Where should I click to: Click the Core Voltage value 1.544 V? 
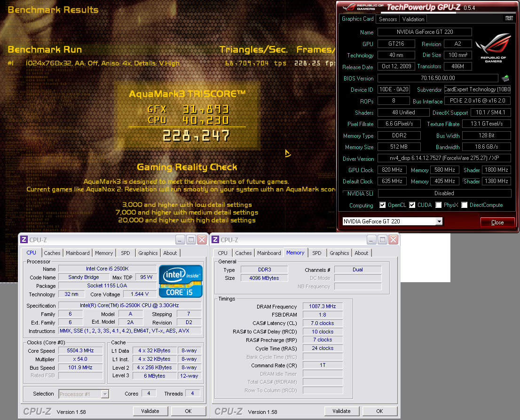point(140,294)
